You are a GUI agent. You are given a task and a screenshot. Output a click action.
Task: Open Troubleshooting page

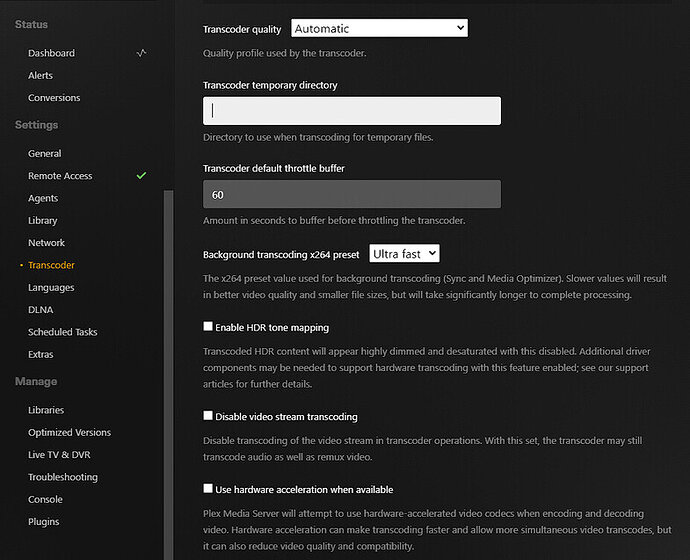63,477
